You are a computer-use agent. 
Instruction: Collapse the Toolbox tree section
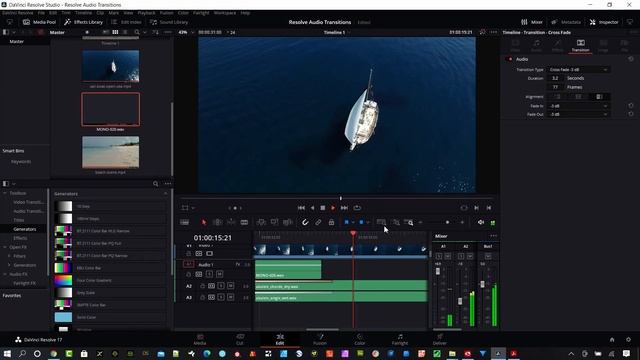[5, 193]
